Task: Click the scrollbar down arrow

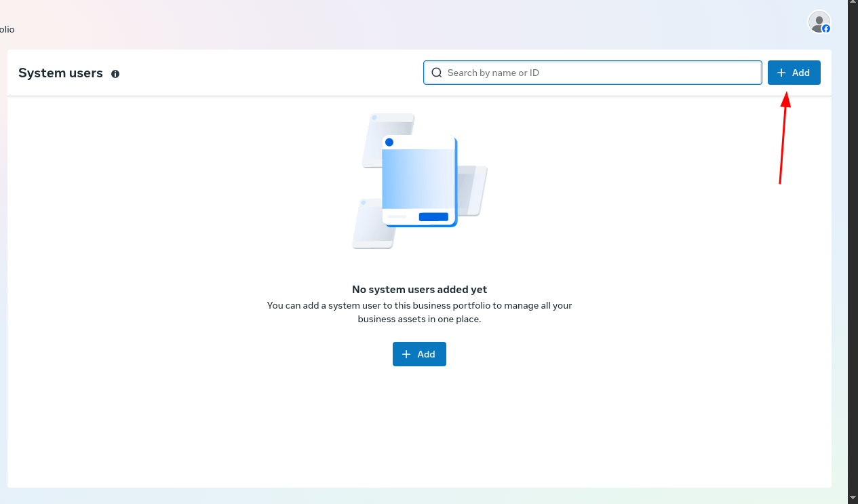Action: [x=853, y=498]
